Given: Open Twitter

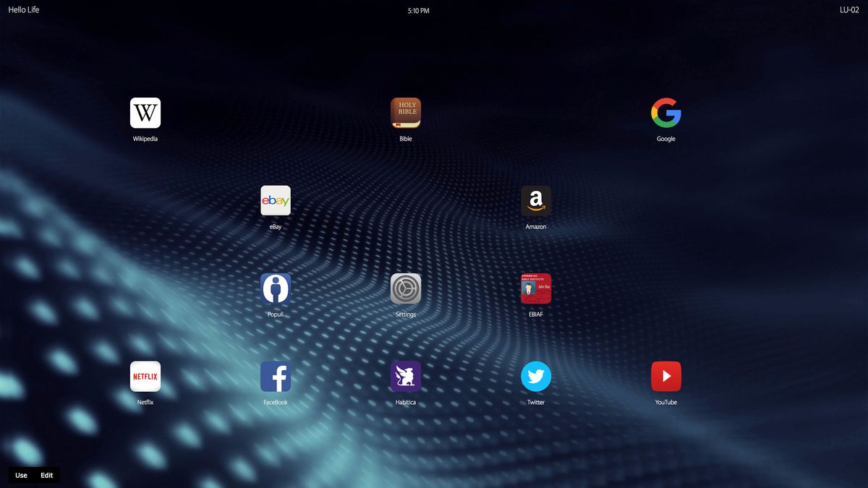Looking at the screenshot, I should click(x=536, y=376).
